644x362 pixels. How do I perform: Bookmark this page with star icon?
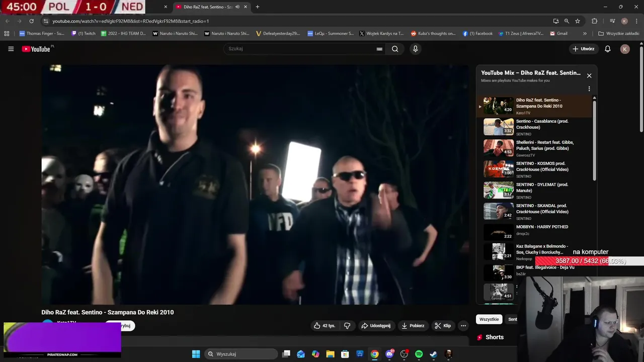click(578, 21)
